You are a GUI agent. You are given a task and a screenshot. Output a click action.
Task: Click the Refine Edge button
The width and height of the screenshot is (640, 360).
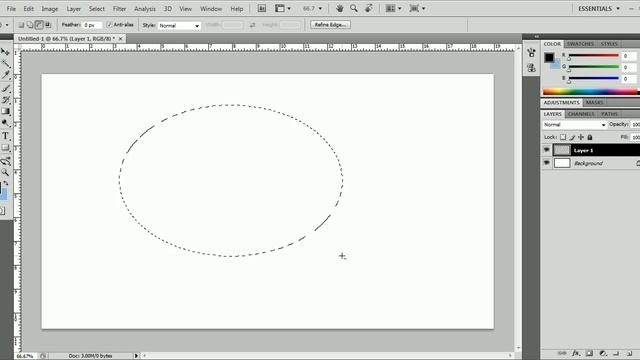(x=330, y=25)
